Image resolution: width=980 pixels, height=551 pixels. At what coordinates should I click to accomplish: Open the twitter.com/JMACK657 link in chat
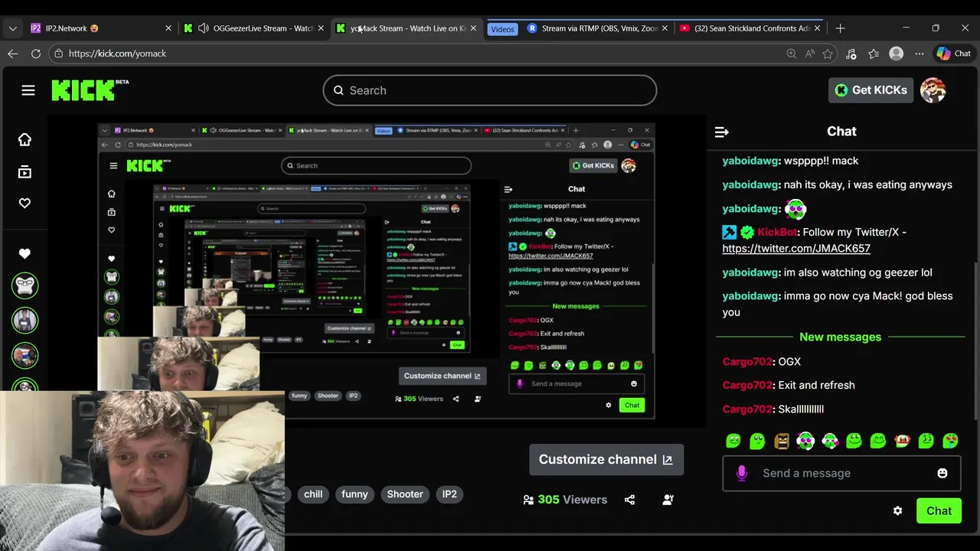[x=796, y=248]
